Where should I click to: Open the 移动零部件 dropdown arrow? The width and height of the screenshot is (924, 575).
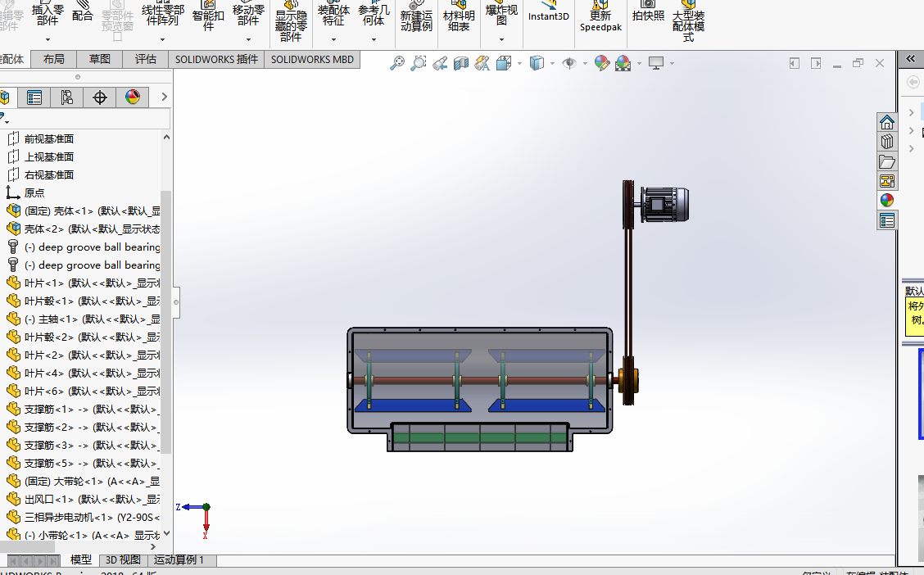[x=248, y=39]
